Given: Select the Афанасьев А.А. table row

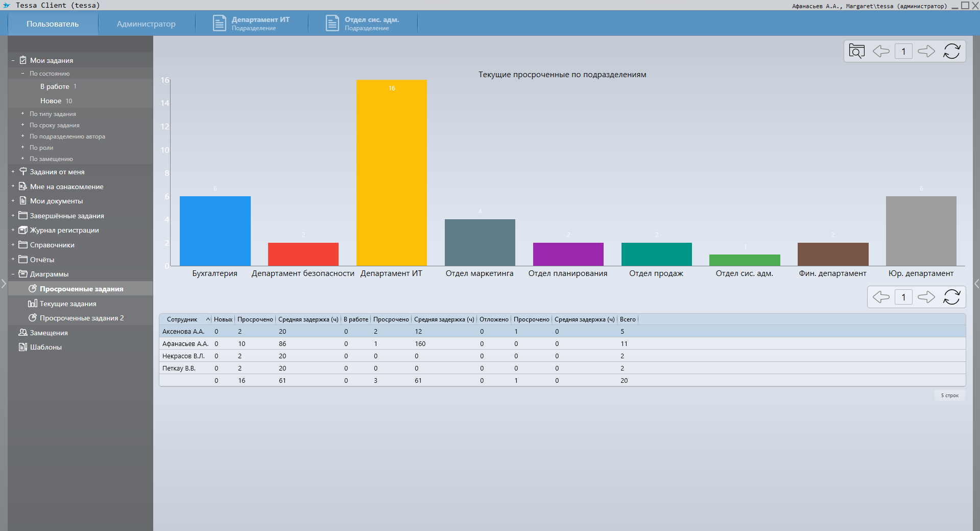Looking at the screenshot, I should (185, 344).
